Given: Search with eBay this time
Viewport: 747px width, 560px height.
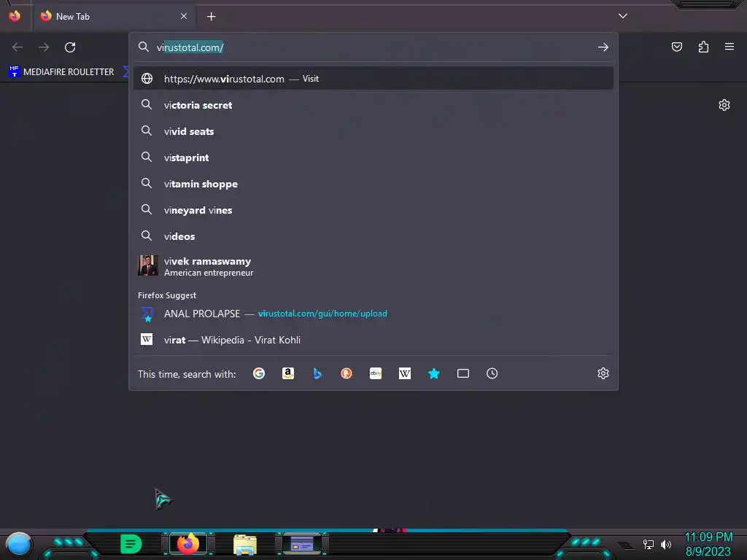Looking at the screenshot, I should coord(376,374).
